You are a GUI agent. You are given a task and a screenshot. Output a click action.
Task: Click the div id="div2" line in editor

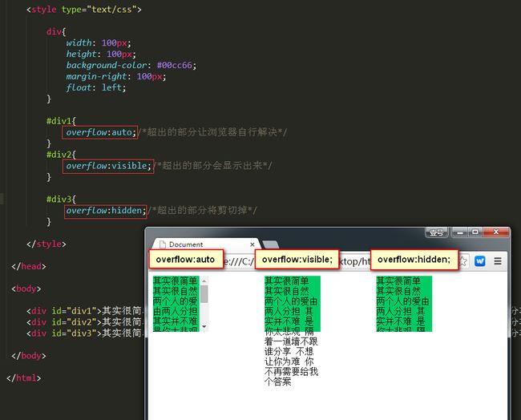(x=84, y=322)
